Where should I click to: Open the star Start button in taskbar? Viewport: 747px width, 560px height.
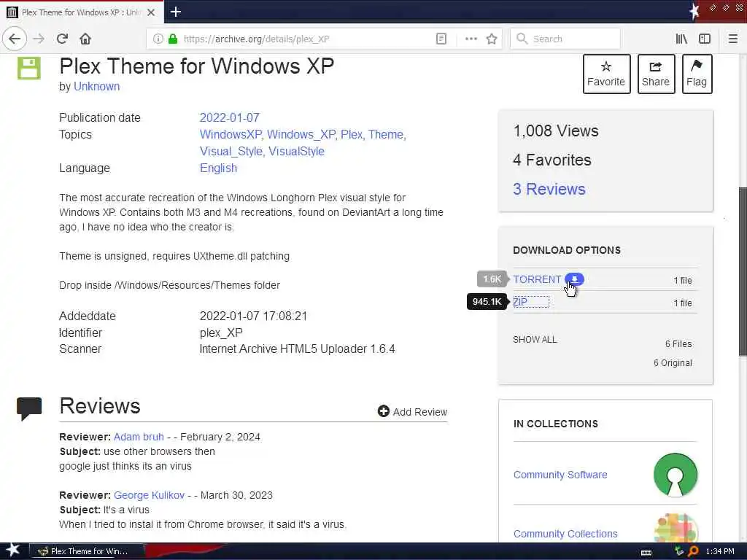(x=13, y=551)
